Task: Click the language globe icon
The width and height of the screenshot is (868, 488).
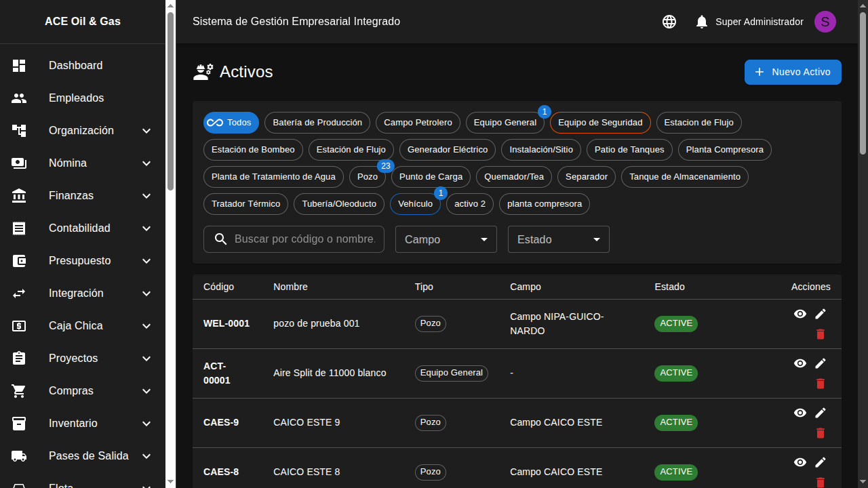Action: (x=669, y=22)
